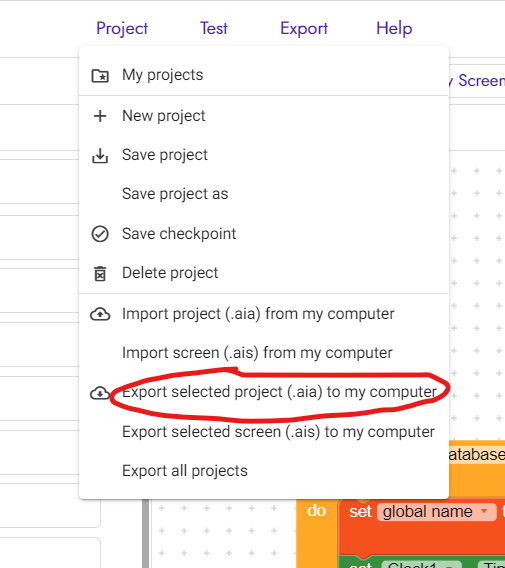Click the orange 'do' block

coord(317,511)
